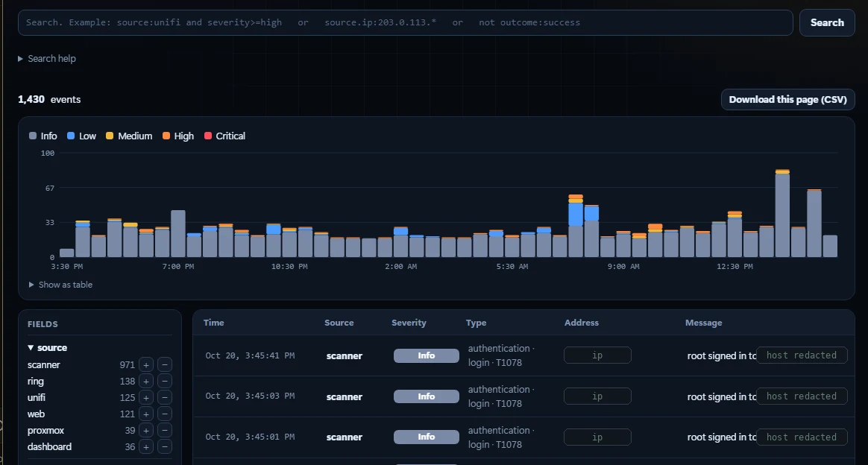
Task: Sort by Source column header
Action: tap(339, 323)
